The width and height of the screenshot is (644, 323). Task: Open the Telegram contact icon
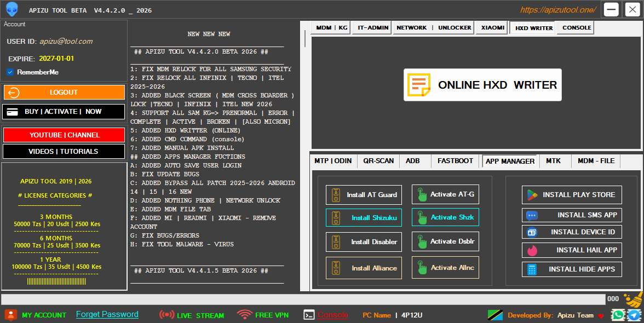coord(634,315)
